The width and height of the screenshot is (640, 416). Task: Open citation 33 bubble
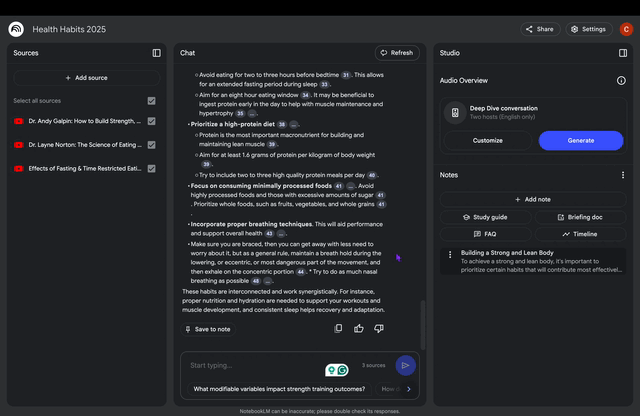[324, 85]
